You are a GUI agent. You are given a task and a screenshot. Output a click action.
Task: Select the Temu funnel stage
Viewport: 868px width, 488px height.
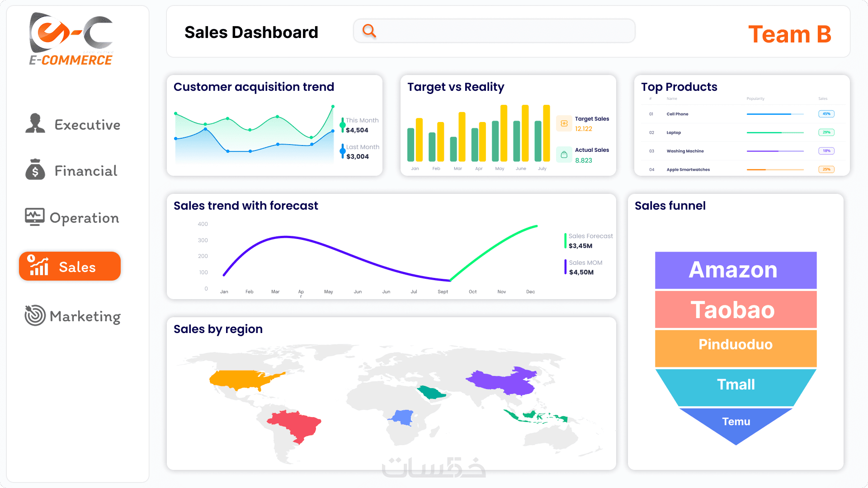pyautogui.click(x=736, y=422)
